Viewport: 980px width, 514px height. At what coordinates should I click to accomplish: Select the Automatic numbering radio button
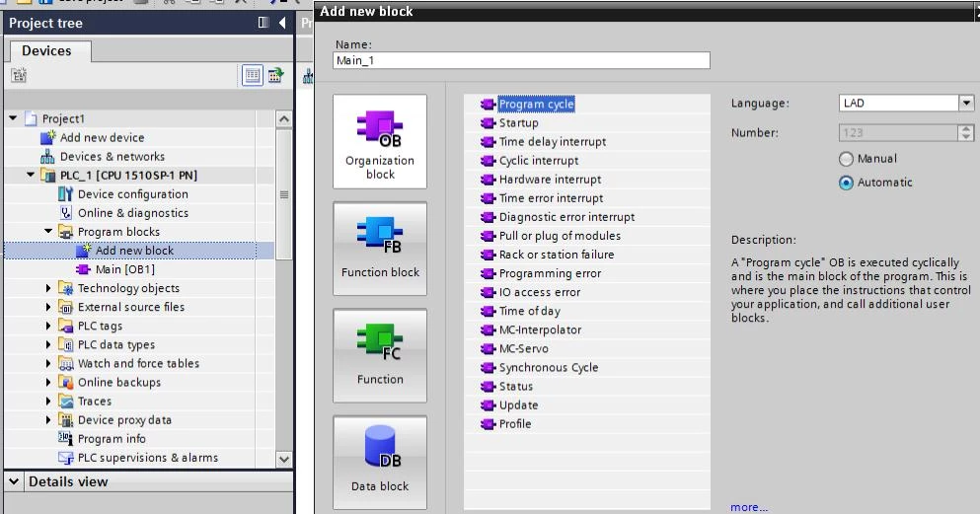tap(846, 183)
